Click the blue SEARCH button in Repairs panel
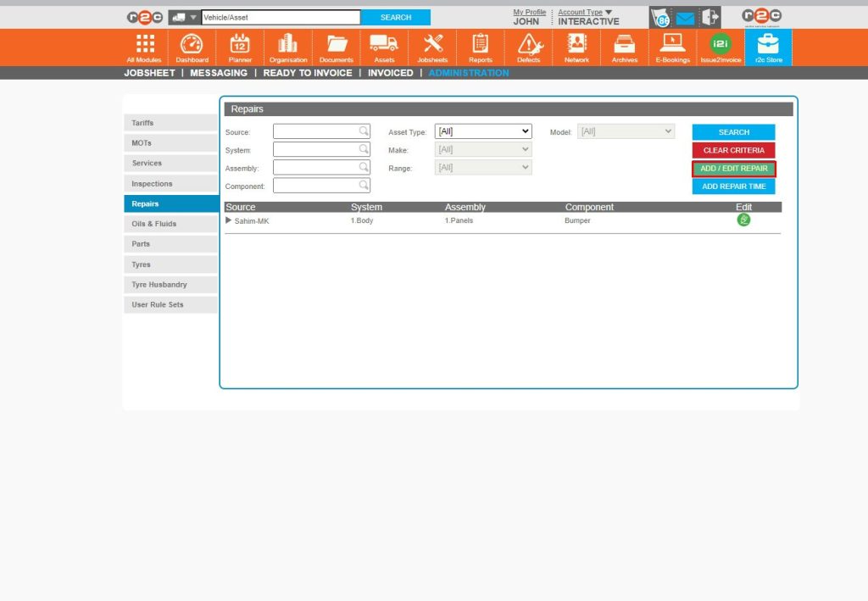The width and height of the screenshot is (868, 601). coord(733,132)
